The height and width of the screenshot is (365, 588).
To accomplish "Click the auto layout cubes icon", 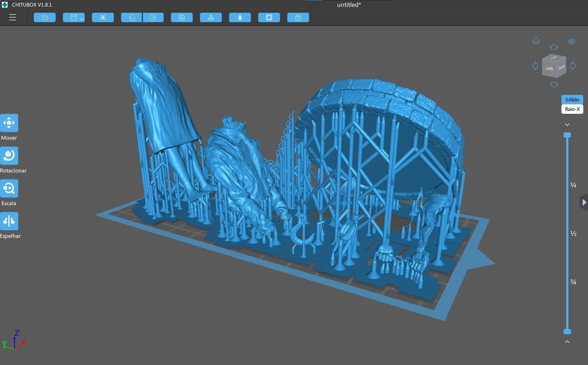I will [211, 17].
